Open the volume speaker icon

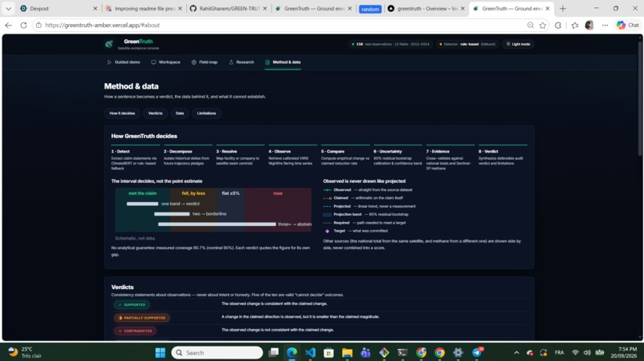click(587, 352)
